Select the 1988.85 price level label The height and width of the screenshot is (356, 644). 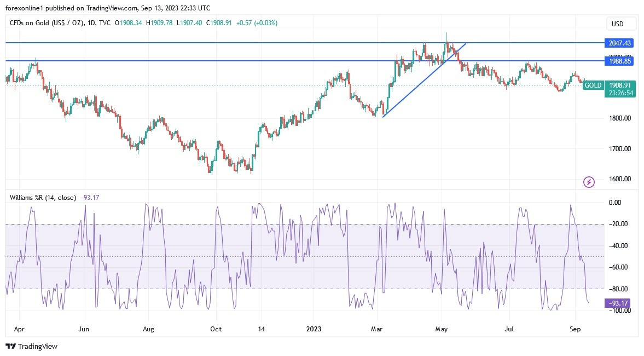[x=619, y=61]
